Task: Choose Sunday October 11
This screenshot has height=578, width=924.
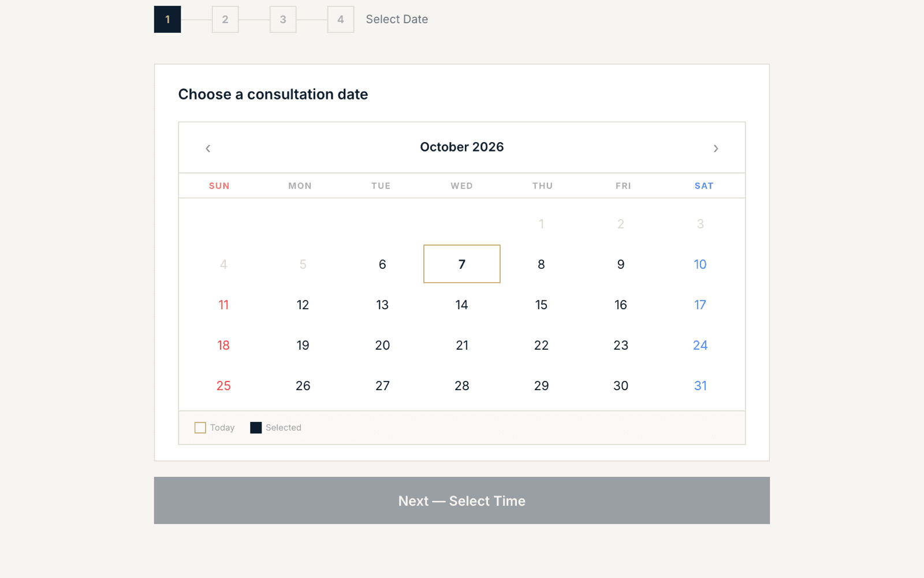Action: (x=223, y=305)
